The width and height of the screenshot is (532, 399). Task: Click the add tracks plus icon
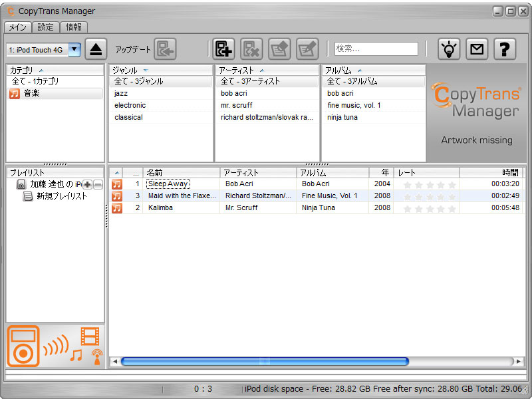pos(223,48)
